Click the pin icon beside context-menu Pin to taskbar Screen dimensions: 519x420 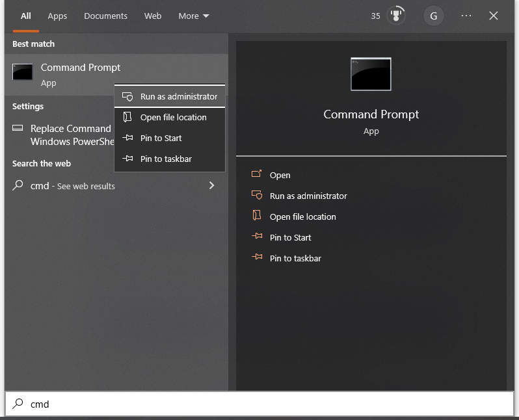(127, 159)
